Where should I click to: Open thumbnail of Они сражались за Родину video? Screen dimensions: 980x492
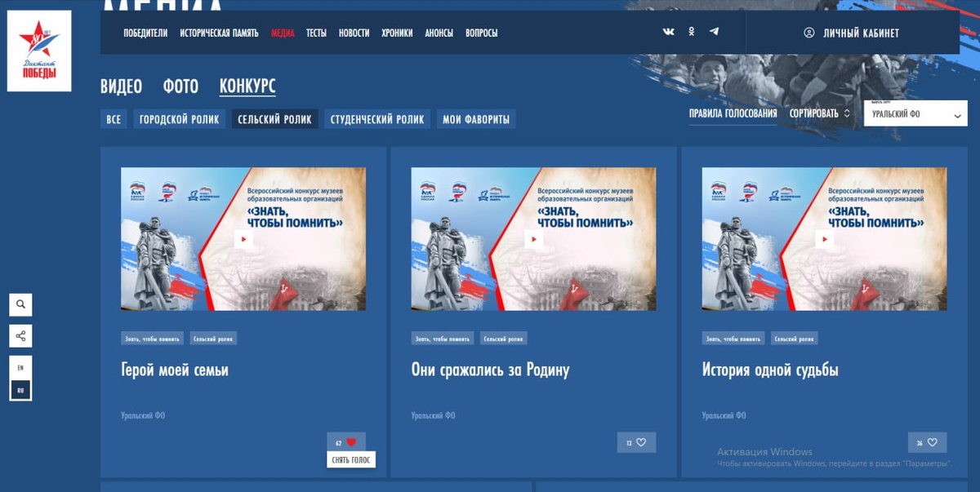(534, 239)
